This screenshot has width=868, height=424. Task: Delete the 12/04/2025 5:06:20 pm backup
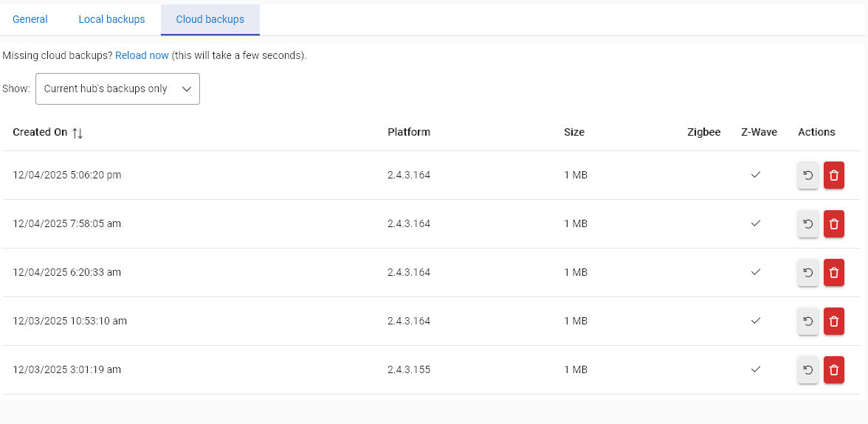pyautogui.click(x=833, y=175)
